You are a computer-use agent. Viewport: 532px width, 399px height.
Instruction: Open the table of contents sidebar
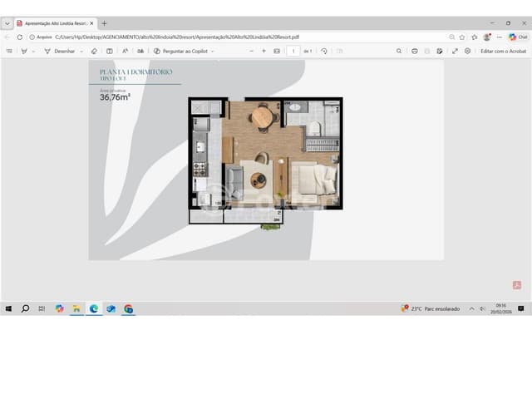tap(9, 51)
